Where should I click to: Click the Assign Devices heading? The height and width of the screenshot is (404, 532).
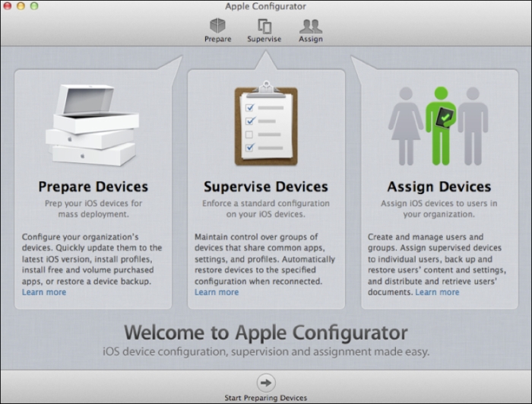click(439, 186)
